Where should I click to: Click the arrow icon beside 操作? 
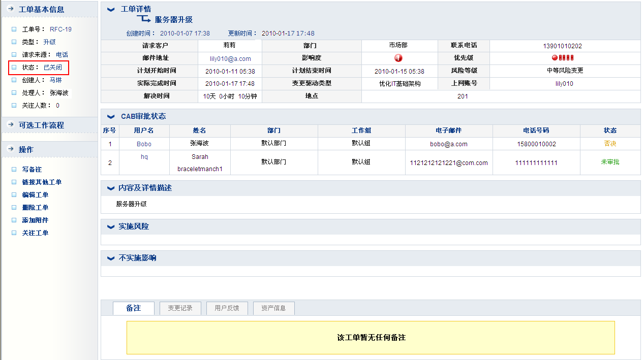click(10, 149)
